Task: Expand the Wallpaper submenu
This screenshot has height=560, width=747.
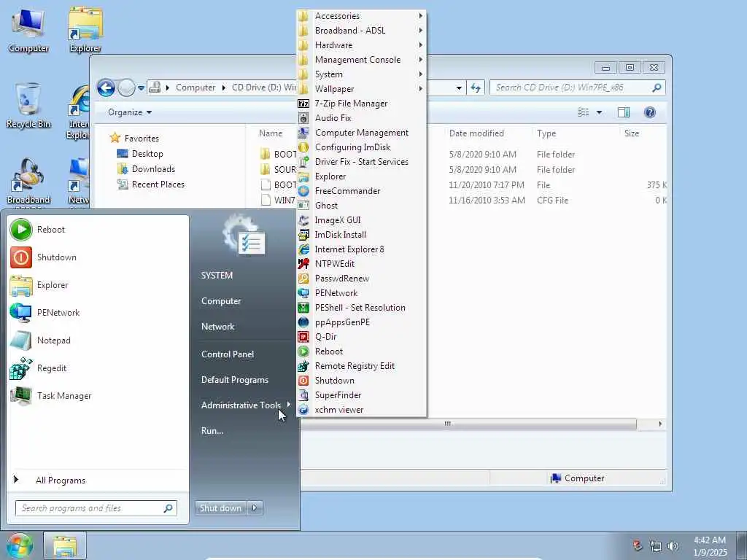Action: click(361, 89)
